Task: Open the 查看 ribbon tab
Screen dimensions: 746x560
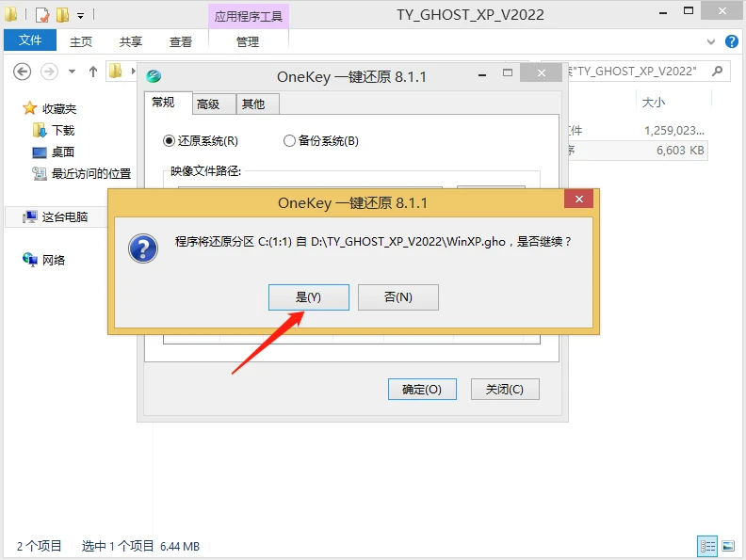Action: (x=180, y=41)
